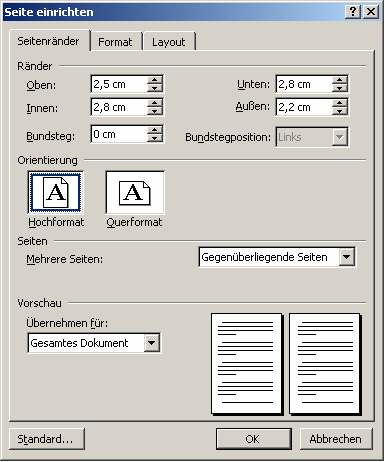384x462 pixels.
Task: Select the Hochformat portrait orientation icon
Action: pos(55,193)
